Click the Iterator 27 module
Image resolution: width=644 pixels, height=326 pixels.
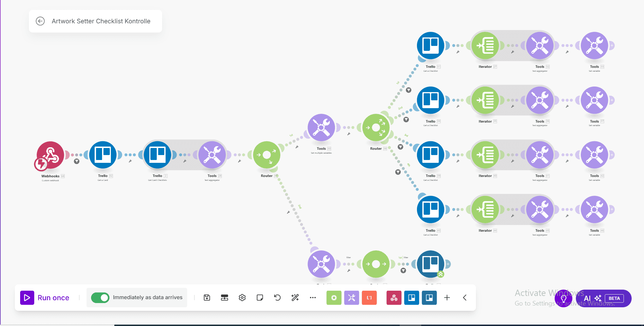point(485,46)
